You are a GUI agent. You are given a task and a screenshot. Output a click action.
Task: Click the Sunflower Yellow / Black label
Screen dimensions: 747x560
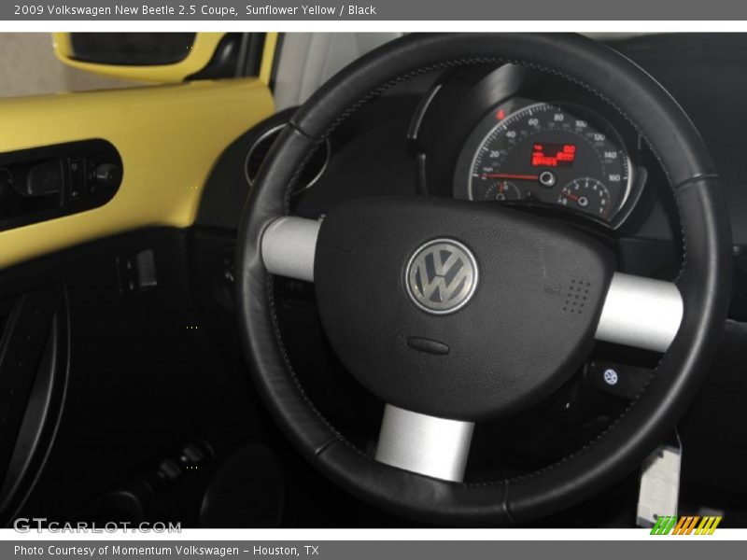coord(308,8)
